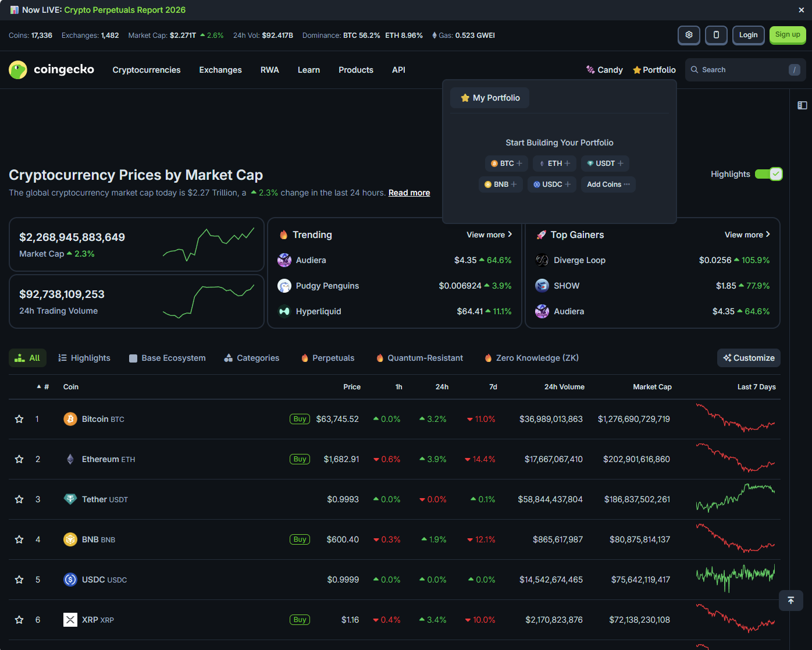Select the My Portfolio tab
This screenshot has width=812, height=650.
(x=490, y=98)
